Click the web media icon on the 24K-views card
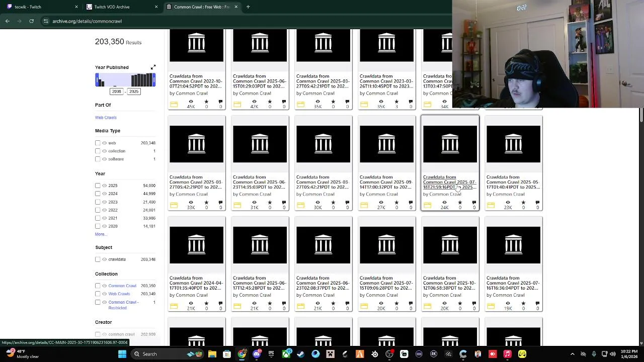The image size is (644, 362). [x=427, y=205]
